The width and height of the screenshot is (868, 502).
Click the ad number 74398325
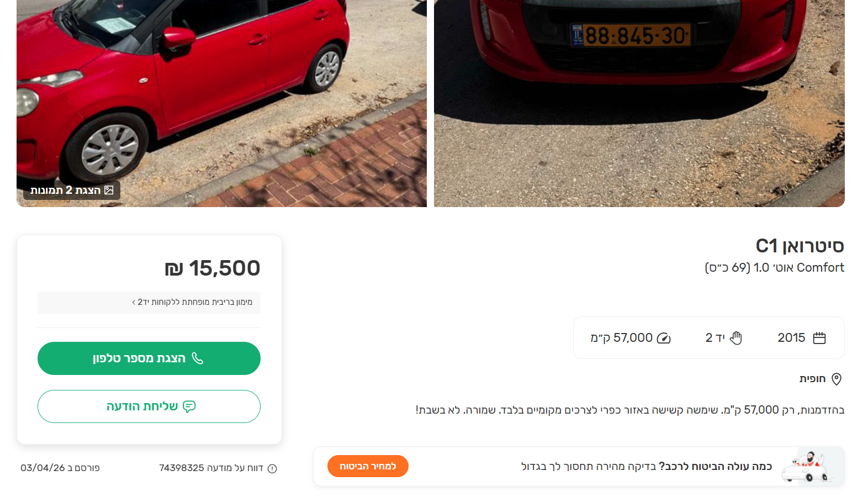coord(182,468)
